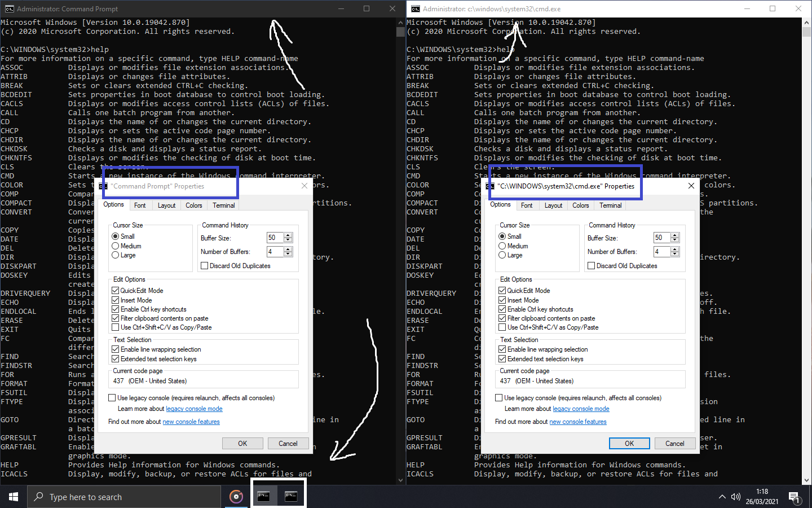Click the right cmd window scrollbar down arrow
This screenshot has width=812, height=508.
807,480
